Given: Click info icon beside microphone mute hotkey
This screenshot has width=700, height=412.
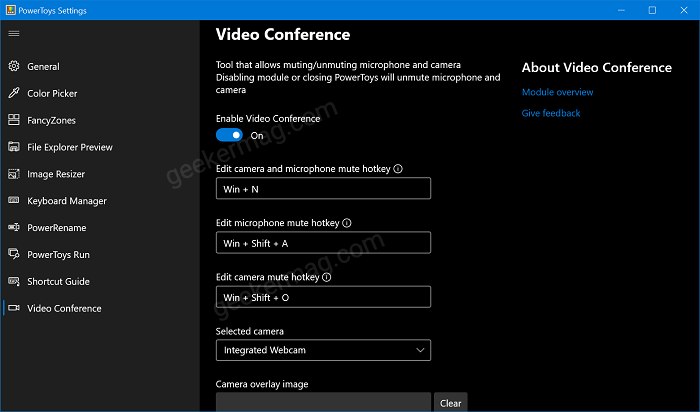Looking at the screenshot, I should point(347,223).
